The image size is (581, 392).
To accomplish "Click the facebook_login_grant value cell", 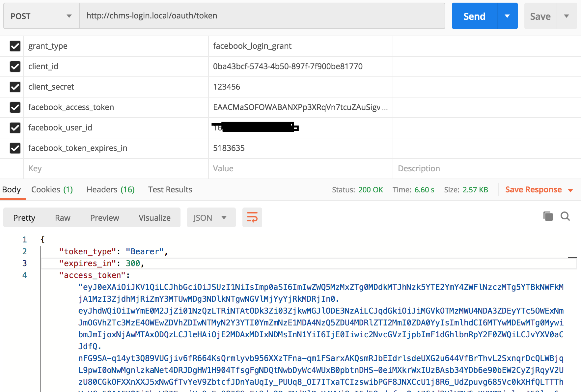I will tap(301, 46).
